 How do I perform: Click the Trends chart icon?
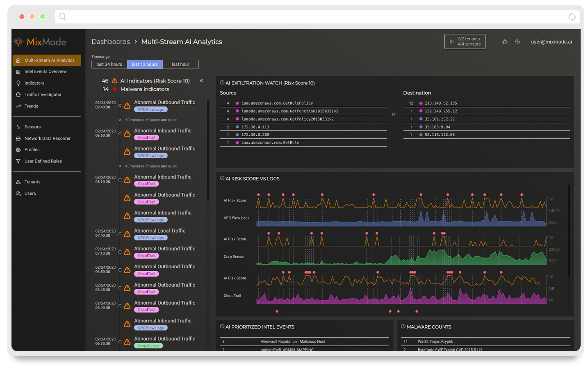point(18,106)
